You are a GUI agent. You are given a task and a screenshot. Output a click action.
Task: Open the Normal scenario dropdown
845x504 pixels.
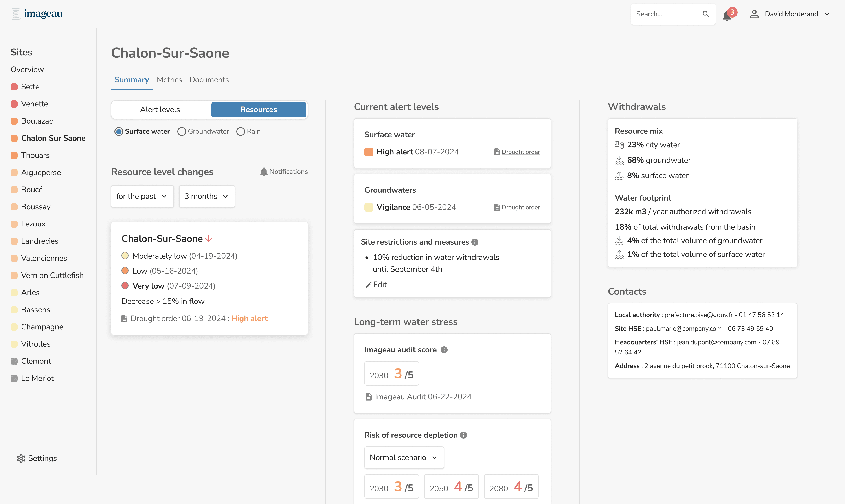pos(404,457)
